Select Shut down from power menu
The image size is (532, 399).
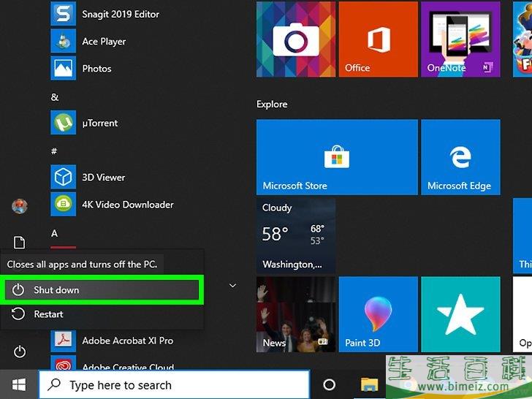pos(102,290)
